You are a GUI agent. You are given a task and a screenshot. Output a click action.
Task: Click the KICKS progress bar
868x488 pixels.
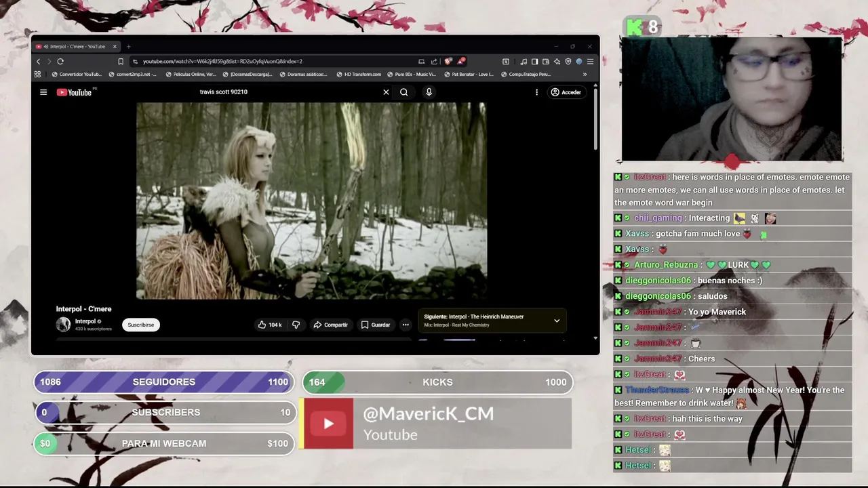pos(437,382)
